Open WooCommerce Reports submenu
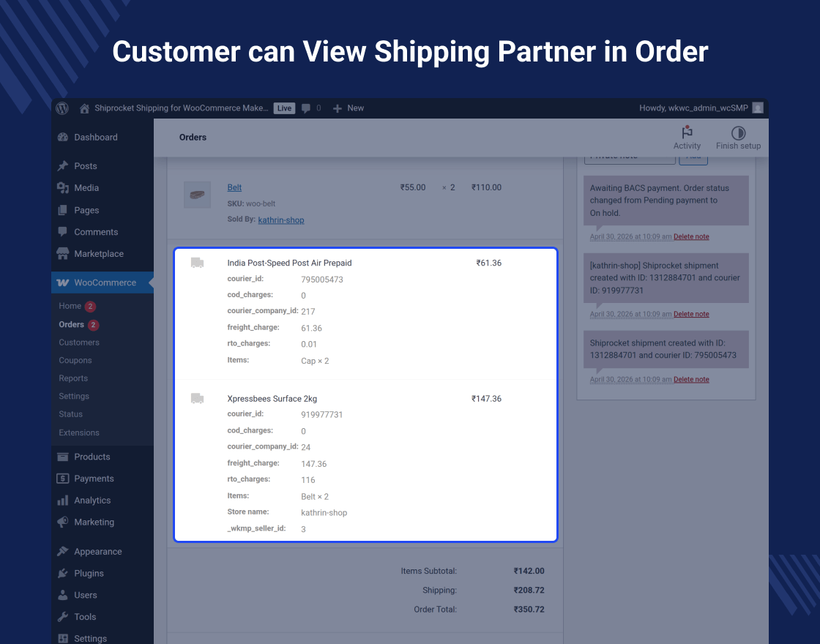This screenshot has height=644, width=820. tap(73, 378)
